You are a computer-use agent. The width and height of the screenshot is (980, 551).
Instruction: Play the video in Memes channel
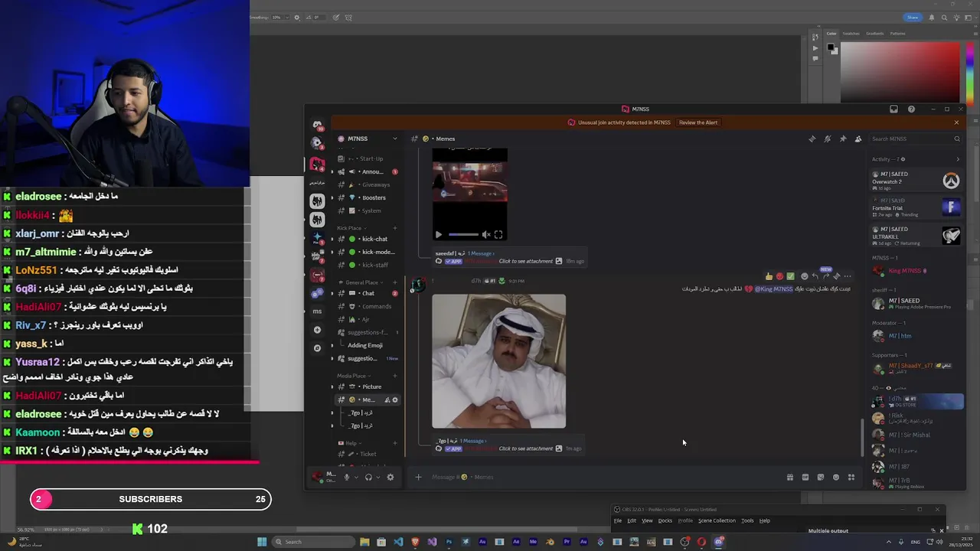point(438,235)
